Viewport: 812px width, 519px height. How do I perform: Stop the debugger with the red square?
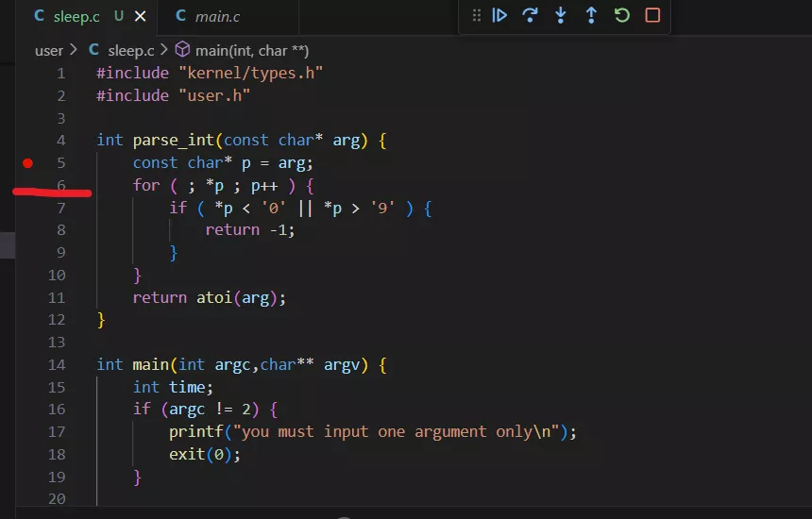[652, 15]
